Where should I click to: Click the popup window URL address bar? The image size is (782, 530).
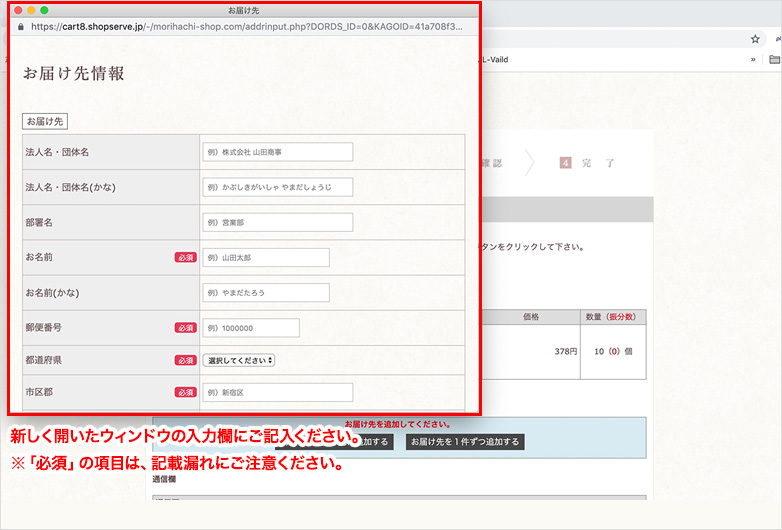247,26
